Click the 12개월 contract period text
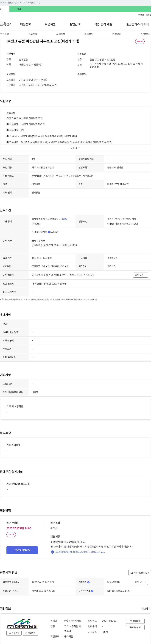 click(x=64, y=219)
